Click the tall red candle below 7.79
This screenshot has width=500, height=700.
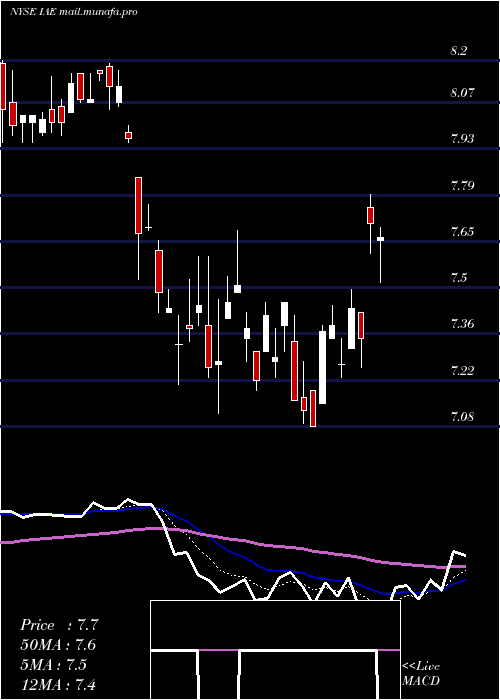(x=138, y=205)
